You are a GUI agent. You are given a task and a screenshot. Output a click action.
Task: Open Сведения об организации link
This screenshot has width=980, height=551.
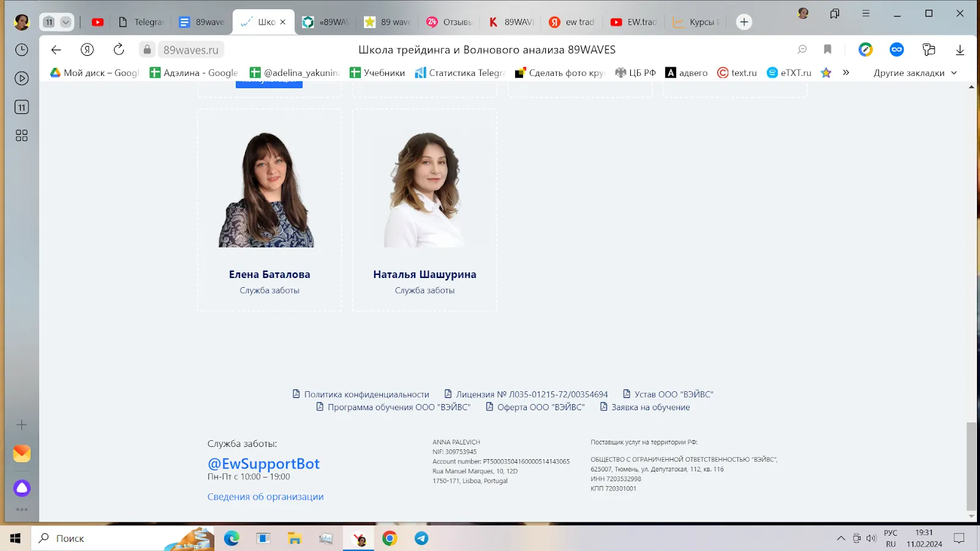[x=265, y=497]
